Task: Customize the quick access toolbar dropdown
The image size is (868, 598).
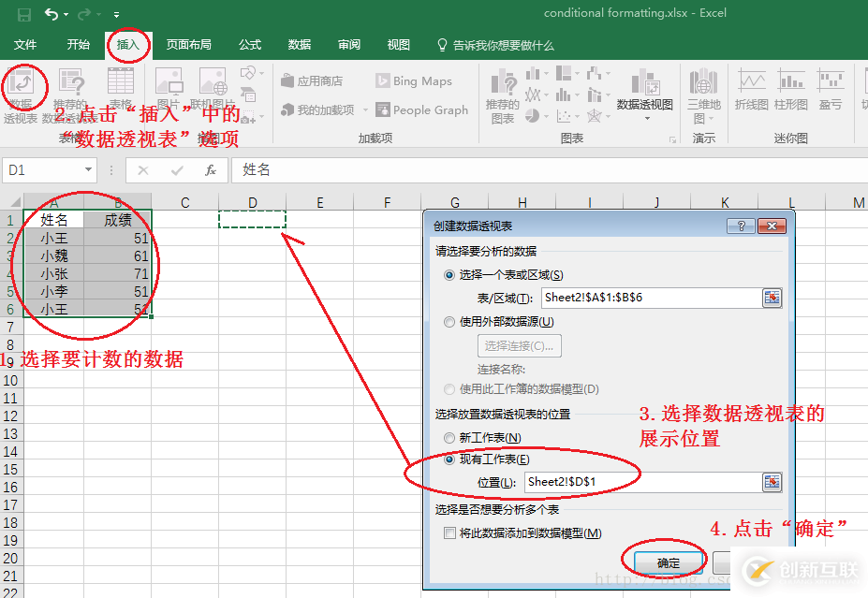Action: pos(116,14)
